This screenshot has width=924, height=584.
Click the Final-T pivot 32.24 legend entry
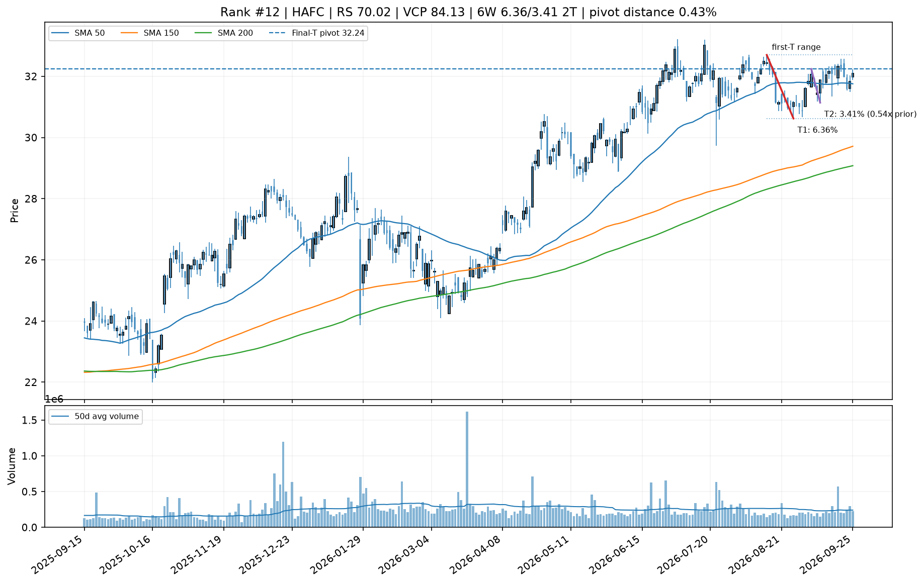(x=317, y=33)
